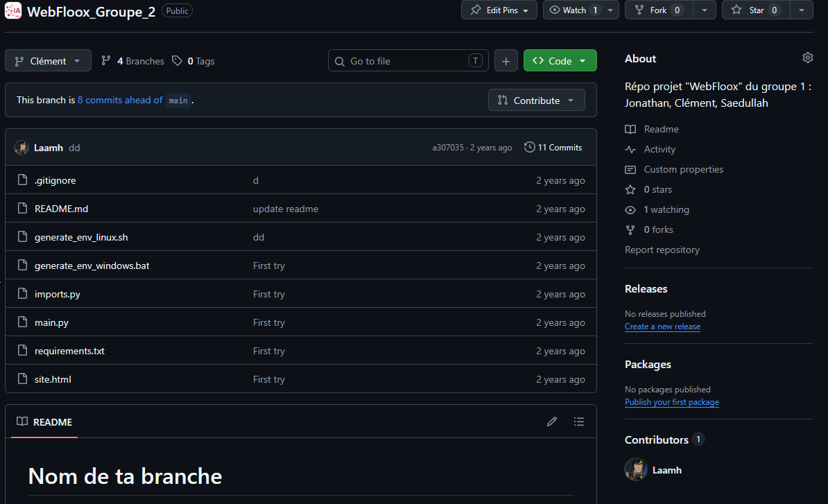Click the book icon beside Readme link
The height and width of the screenshot is (504, 828).
coord(630,130)
